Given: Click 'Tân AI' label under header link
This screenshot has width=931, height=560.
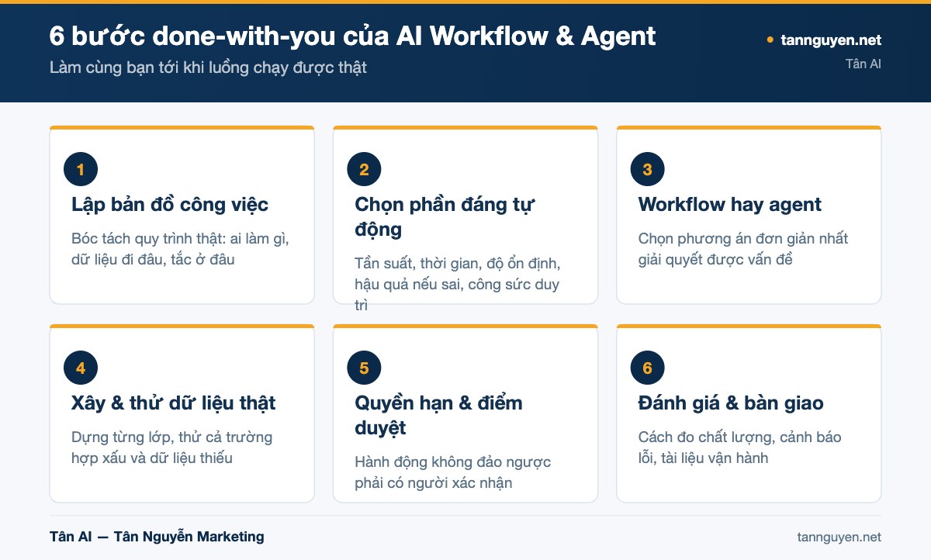Looking at the screenshot, I should (864, 64).
